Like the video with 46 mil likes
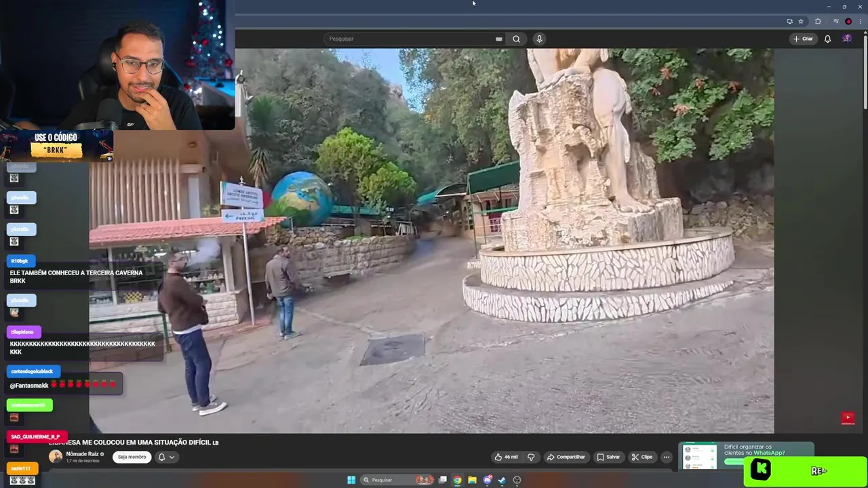This screenshot has height=488, width=868. (x=507, y=457)
